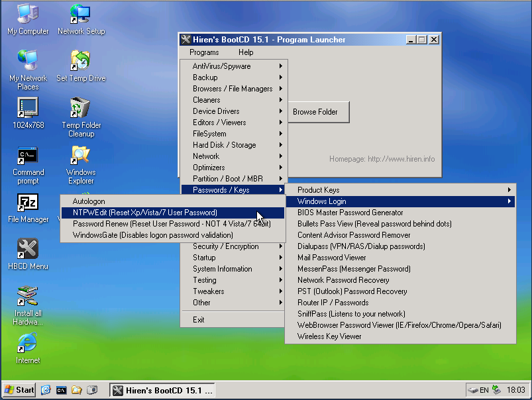
Task: Open the camera quick-launch icon in taskbar
Action: pos(93,390)
